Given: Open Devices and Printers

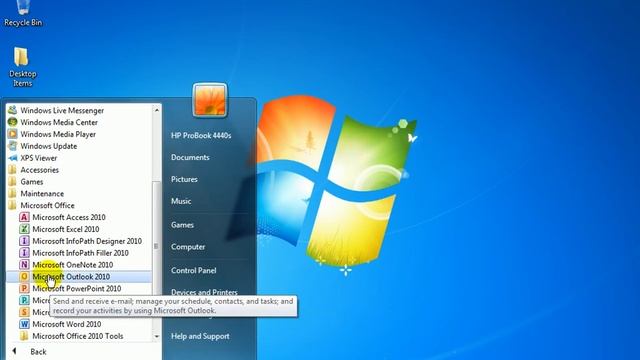Looking at the screenshot, I should 204,292.
